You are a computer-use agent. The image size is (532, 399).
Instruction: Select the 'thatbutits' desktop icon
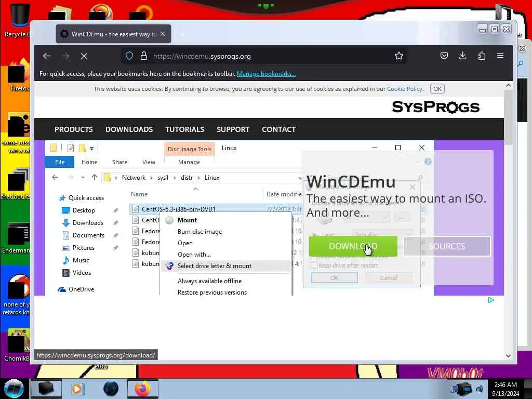[16, 183]
